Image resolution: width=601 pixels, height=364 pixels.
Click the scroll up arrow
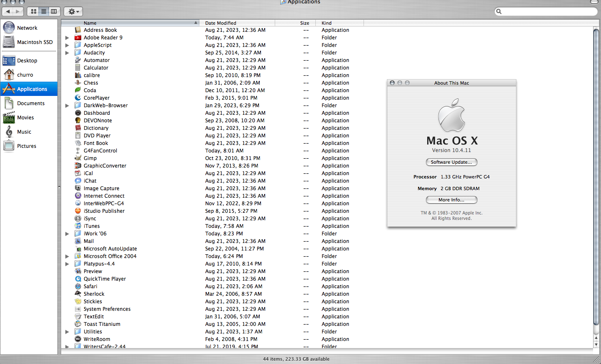[596, 338]
